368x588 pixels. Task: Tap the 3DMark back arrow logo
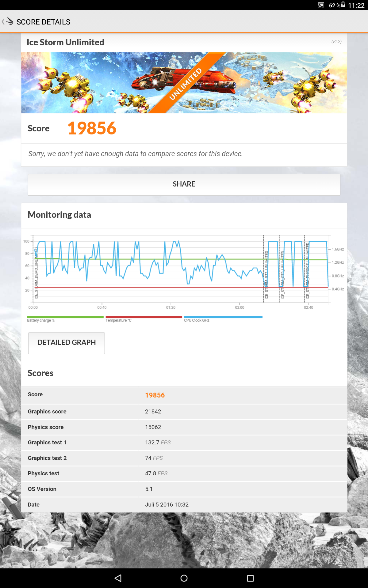[8, 21]
